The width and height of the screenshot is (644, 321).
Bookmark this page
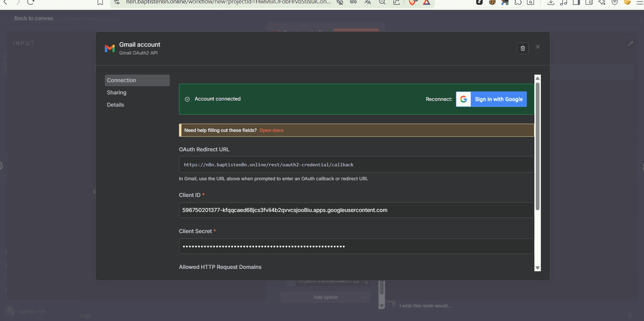[x=100, y=2]
